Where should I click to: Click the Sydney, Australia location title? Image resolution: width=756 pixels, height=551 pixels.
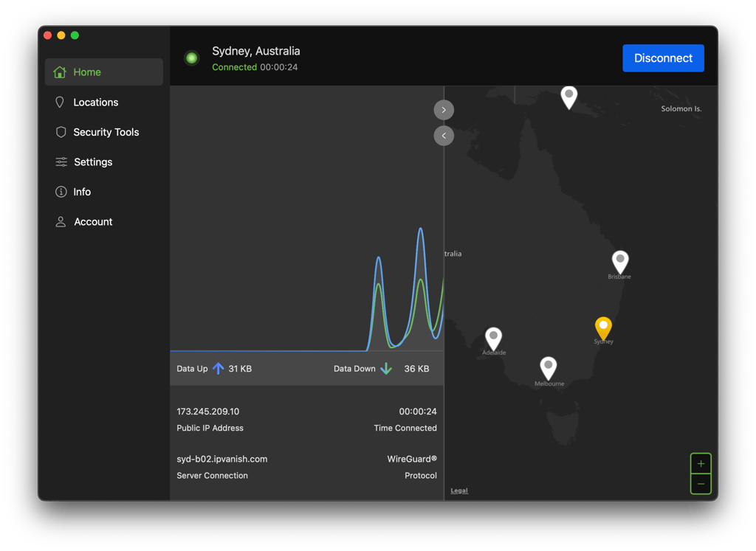click(256, 51)
